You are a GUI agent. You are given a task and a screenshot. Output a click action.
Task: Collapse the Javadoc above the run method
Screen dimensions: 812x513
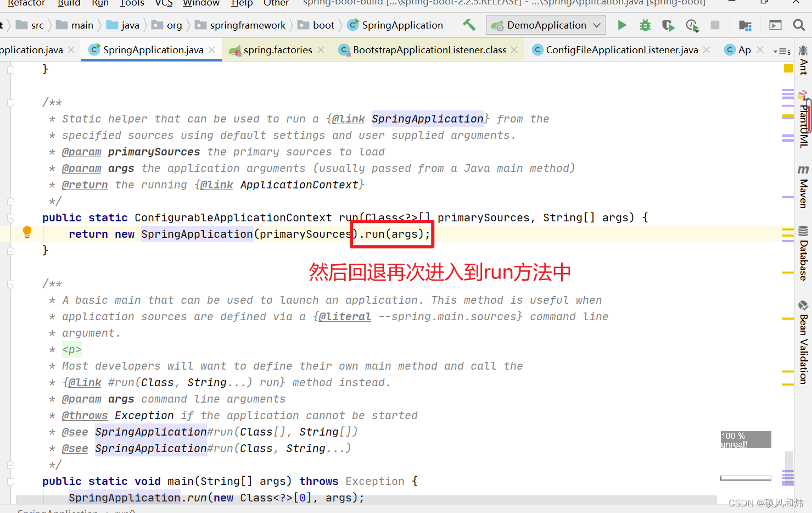coord(10,103)
